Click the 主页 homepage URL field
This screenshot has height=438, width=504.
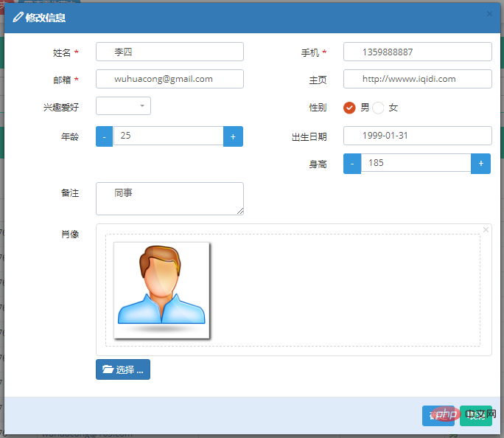pyautogui.click(x=418, y=79)
